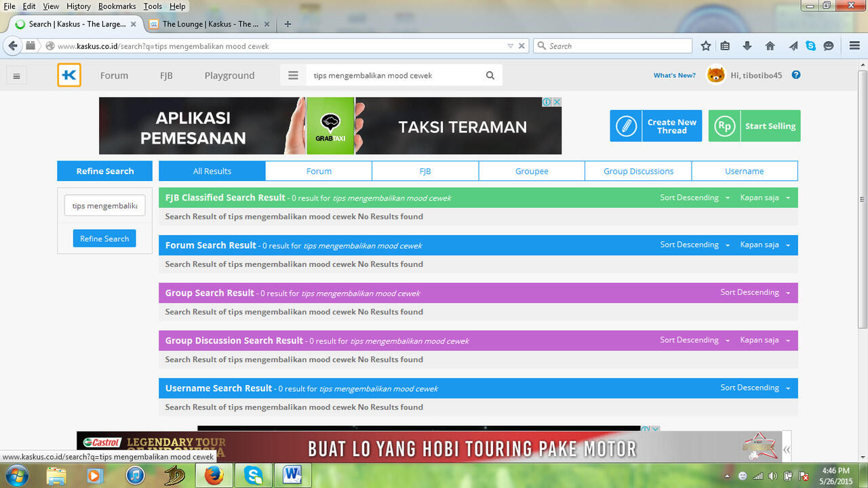Collapse the bottom Castrol banner arrow
Viewport: 868px width, 488px height.
(787, 449)
